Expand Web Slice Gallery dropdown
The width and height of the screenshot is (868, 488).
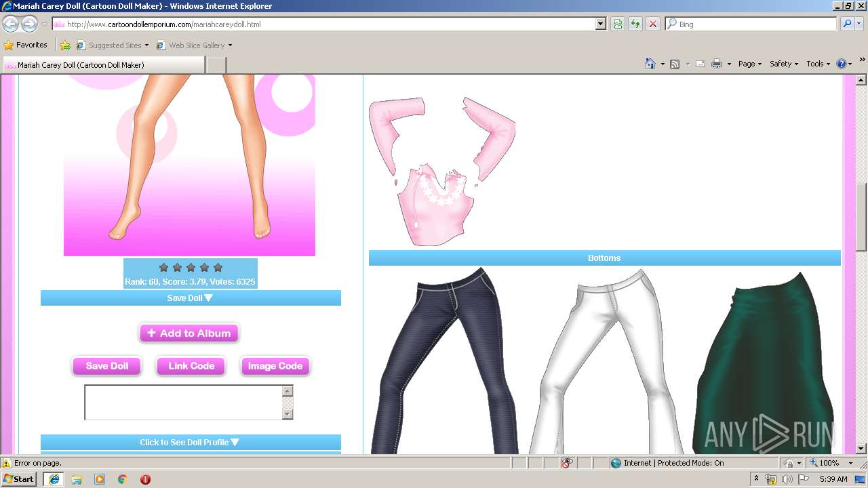pos(230,45)
